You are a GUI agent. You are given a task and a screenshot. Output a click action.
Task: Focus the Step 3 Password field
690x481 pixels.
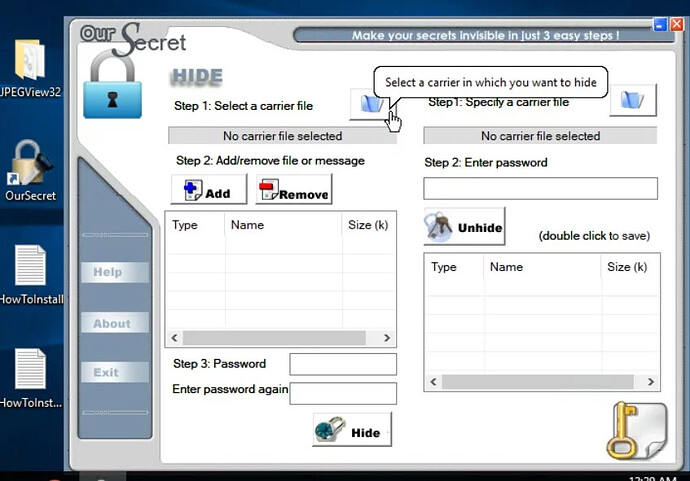(x=343, y=364)
